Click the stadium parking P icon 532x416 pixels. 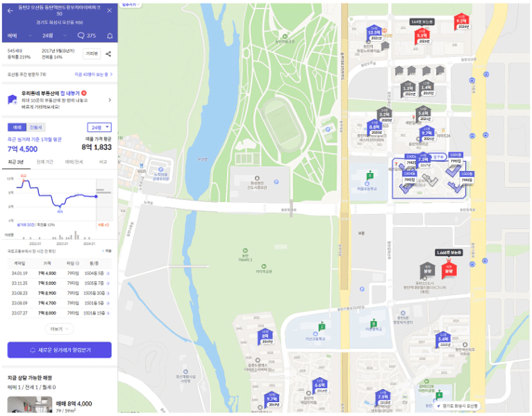[328, 129]
